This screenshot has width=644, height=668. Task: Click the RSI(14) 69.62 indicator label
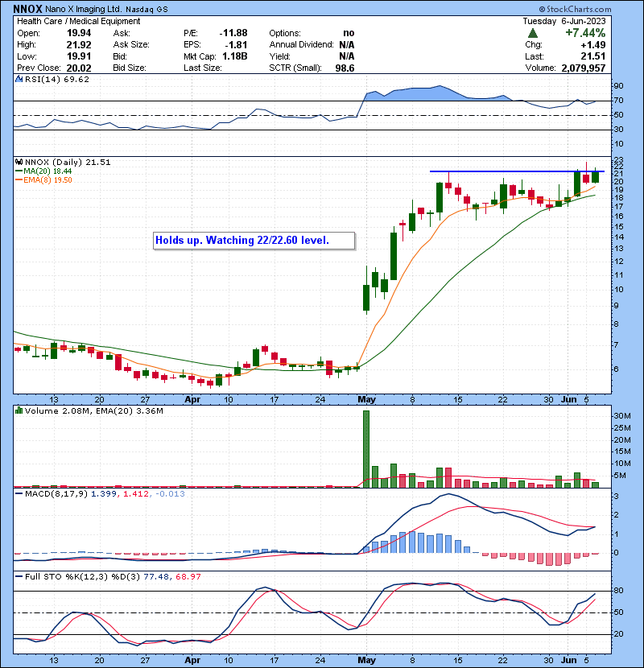pos(57,79)
